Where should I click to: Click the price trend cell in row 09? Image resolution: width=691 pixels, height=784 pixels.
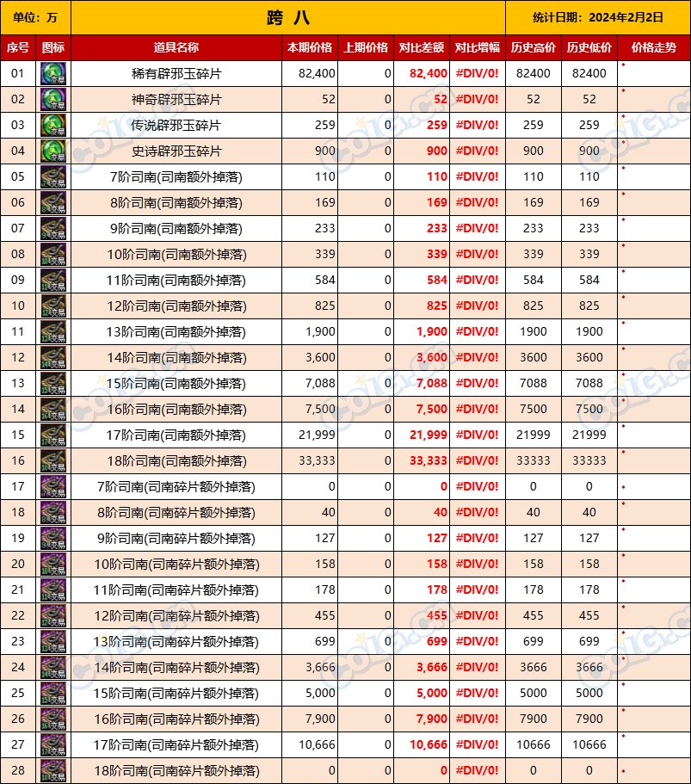pos(654,280)
